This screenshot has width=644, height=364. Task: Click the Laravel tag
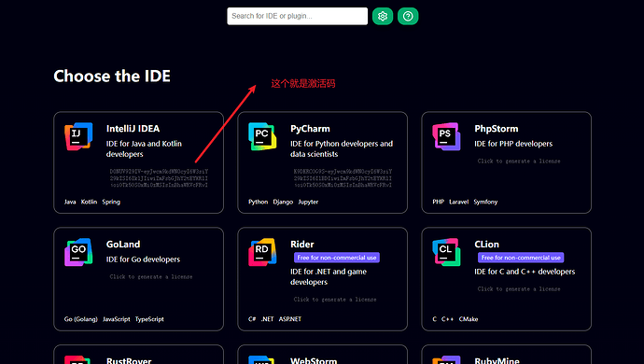459,202
